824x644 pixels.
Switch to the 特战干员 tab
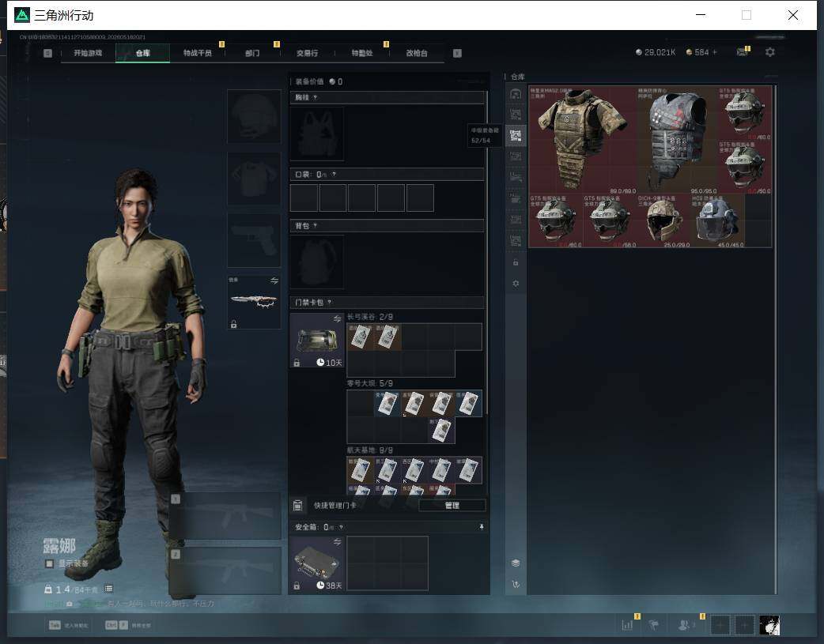pos(197,53)
